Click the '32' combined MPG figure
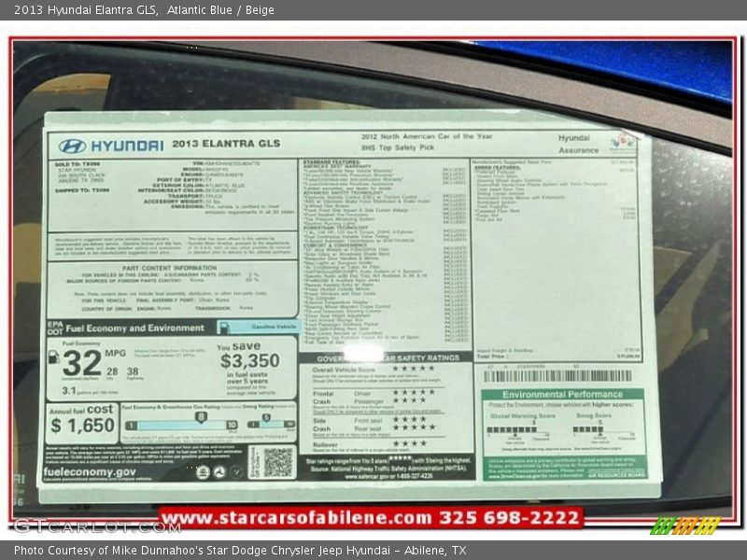747x560 pixels. click(81, 363)
